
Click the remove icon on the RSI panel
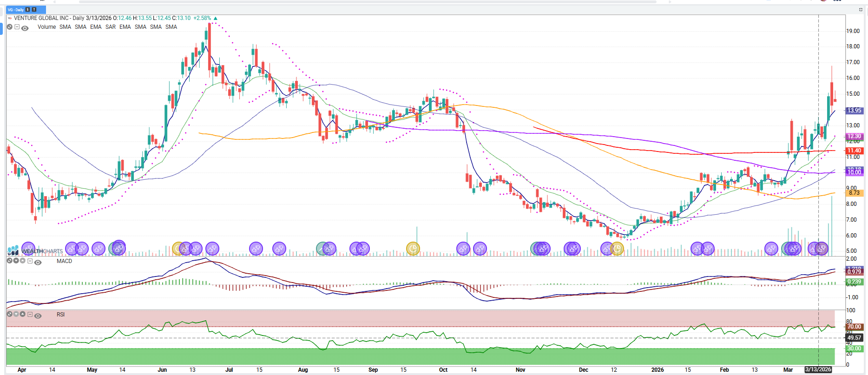(9, 315)
